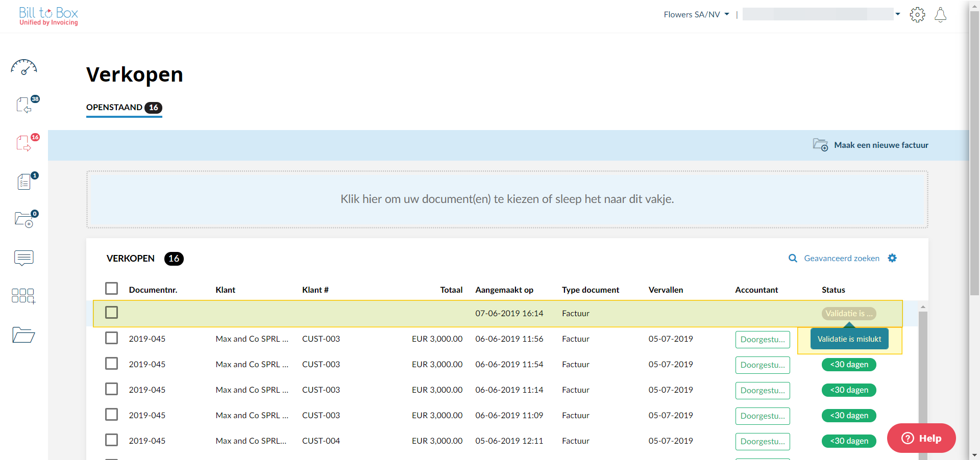This screenshot has width=980, height=460.
Task: Click CUST-004 customer number cell
Action: [321, 441]
